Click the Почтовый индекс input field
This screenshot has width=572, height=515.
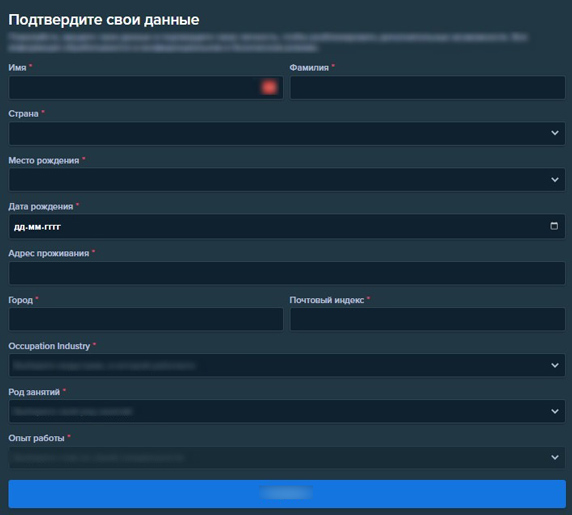coord(428,319)
